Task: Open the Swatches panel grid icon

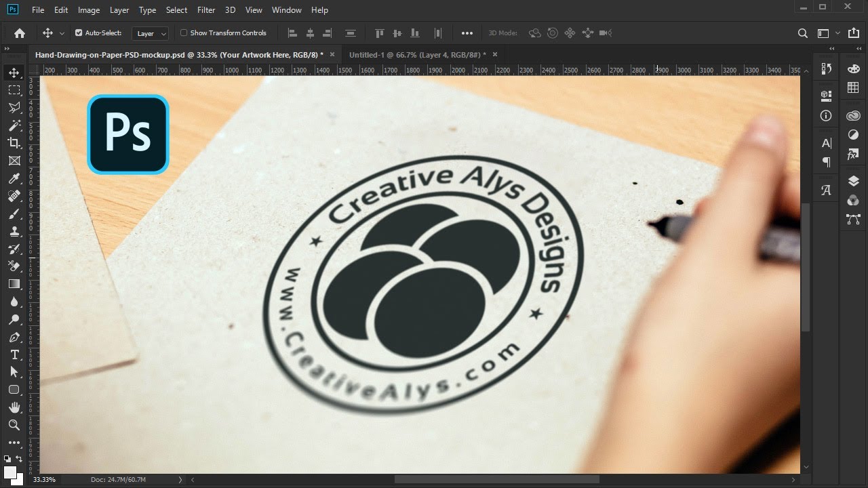Action: tap(853, 87)
